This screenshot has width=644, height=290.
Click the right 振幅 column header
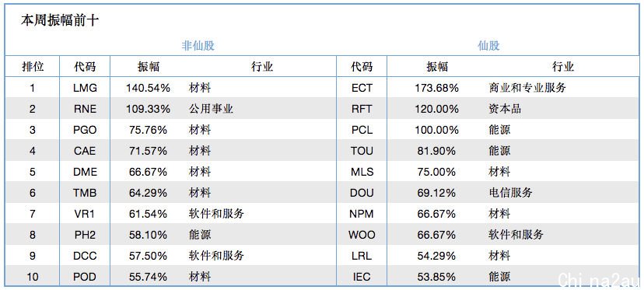click(437, 67)
